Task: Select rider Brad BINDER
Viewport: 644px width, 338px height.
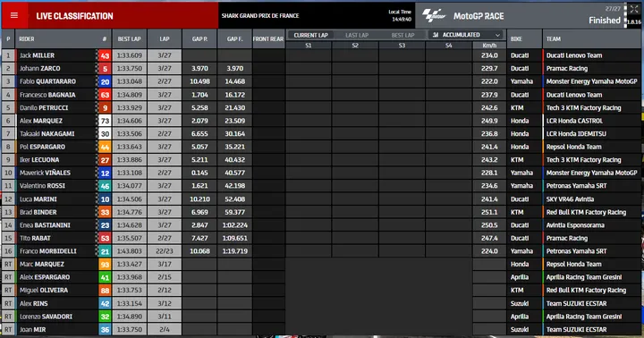Action: [38, 212]
